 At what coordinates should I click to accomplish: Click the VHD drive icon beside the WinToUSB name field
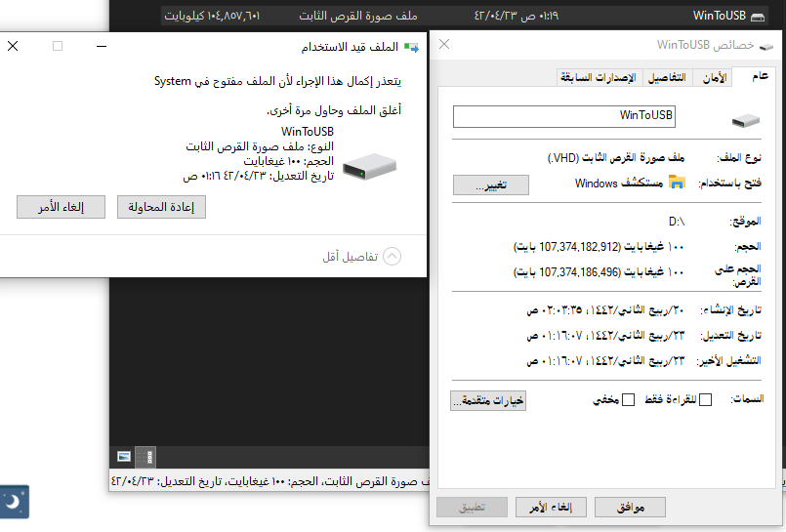click(745, 120)
